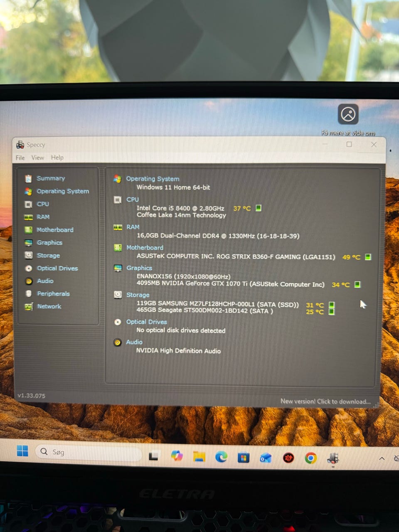Open the Audio heading in summary pane
This screenshot has height=532, width=399.
(x=134, y=342)
